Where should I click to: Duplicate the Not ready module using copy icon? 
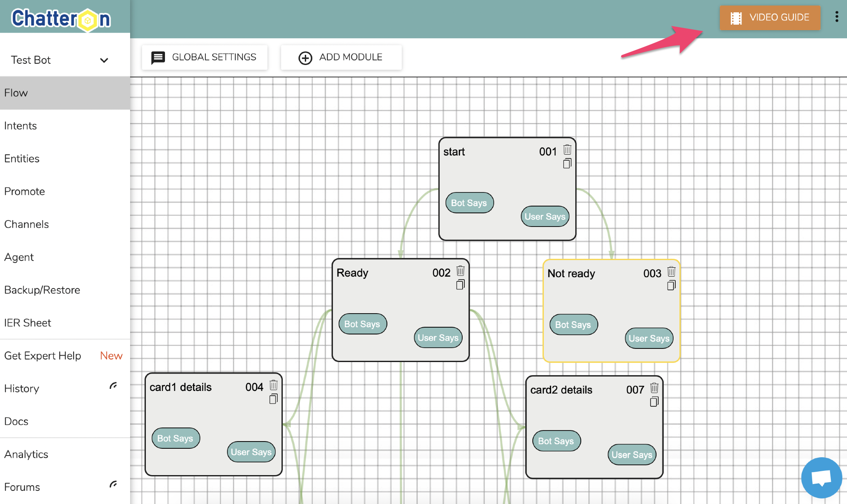(x=671, y=285)
